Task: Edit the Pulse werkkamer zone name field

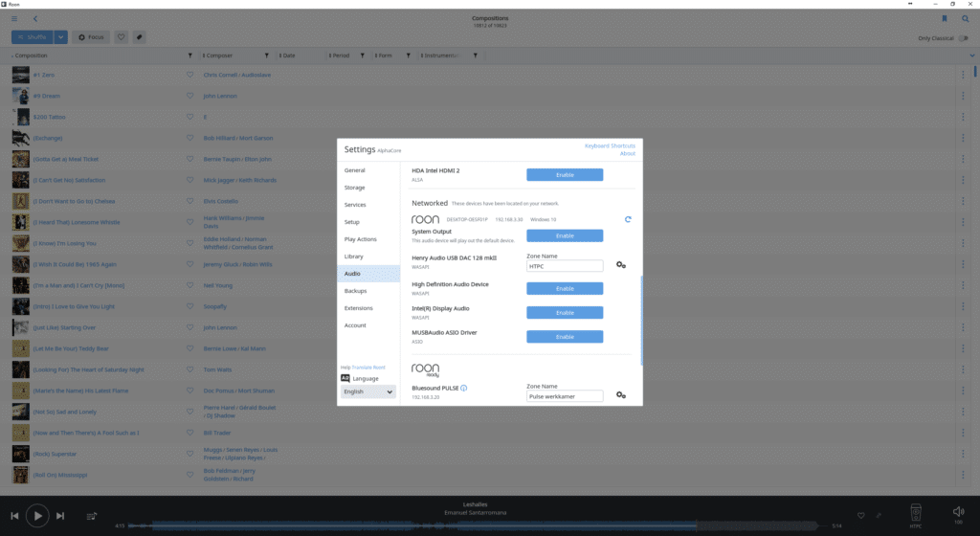Action: pos(565,396)
